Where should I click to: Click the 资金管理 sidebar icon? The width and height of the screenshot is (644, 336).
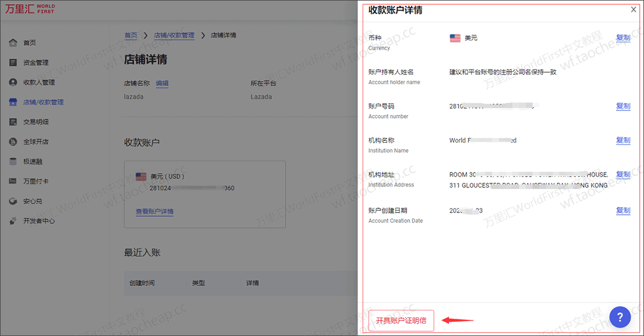point(13,63)
